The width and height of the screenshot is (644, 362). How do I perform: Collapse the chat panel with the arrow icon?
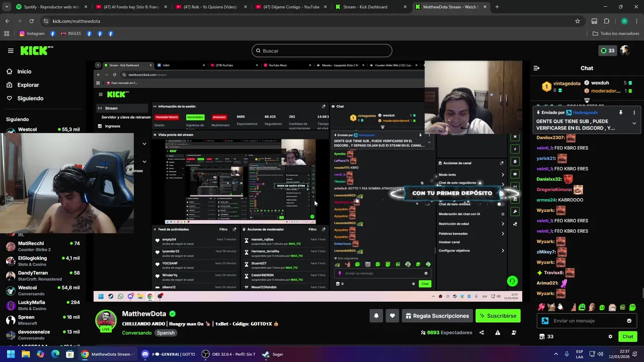pos(536,68)
